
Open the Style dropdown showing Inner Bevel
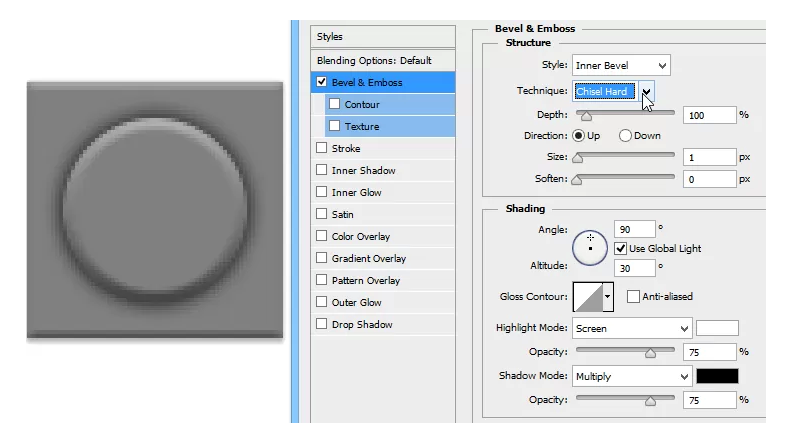pyautogui.click(x=621, y=66)
